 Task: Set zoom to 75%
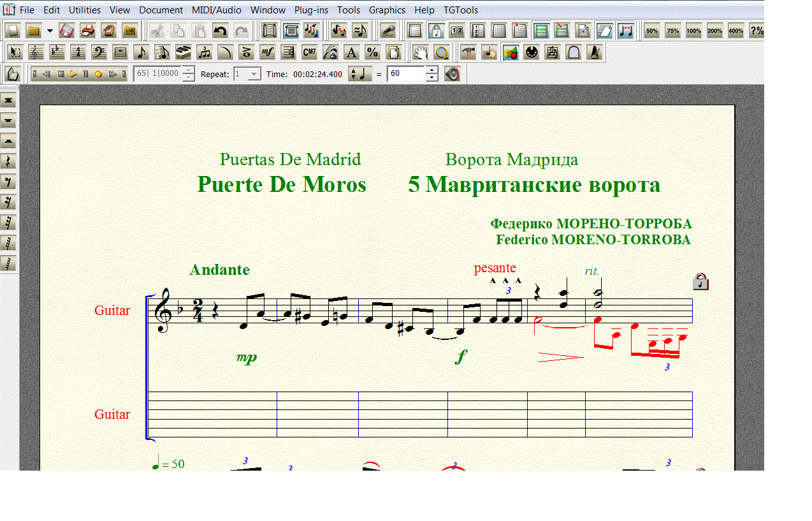coord(672,31)
